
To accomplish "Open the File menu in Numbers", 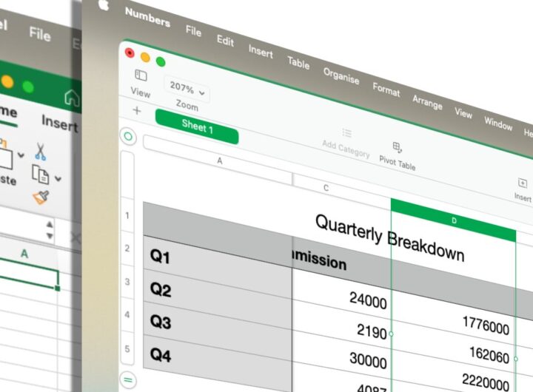I will tap(193, 31).
